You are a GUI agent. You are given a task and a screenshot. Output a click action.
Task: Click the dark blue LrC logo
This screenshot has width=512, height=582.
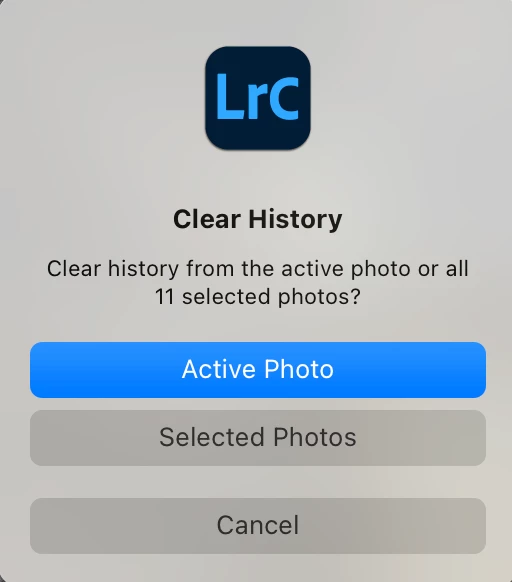(258, 98)
